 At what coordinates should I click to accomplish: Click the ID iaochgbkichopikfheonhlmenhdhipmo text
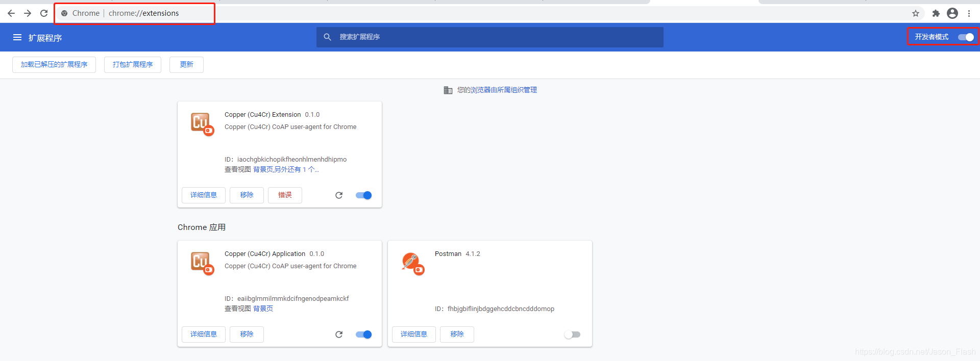click(286, 160)
